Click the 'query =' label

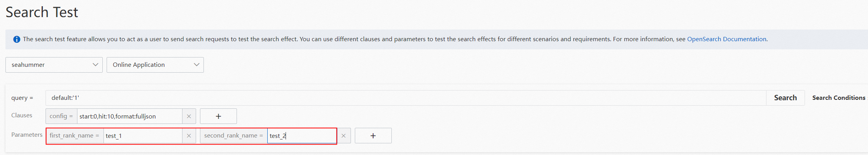tap(22, 98)
